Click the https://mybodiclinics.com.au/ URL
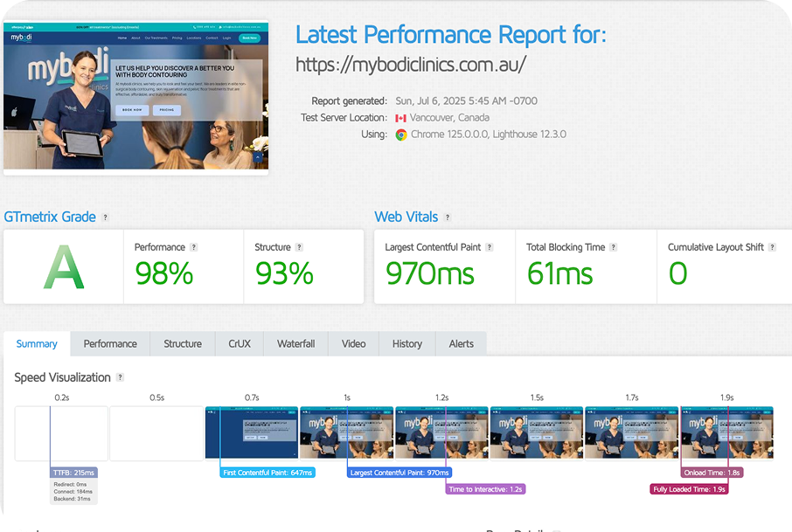 coord(411,65)
